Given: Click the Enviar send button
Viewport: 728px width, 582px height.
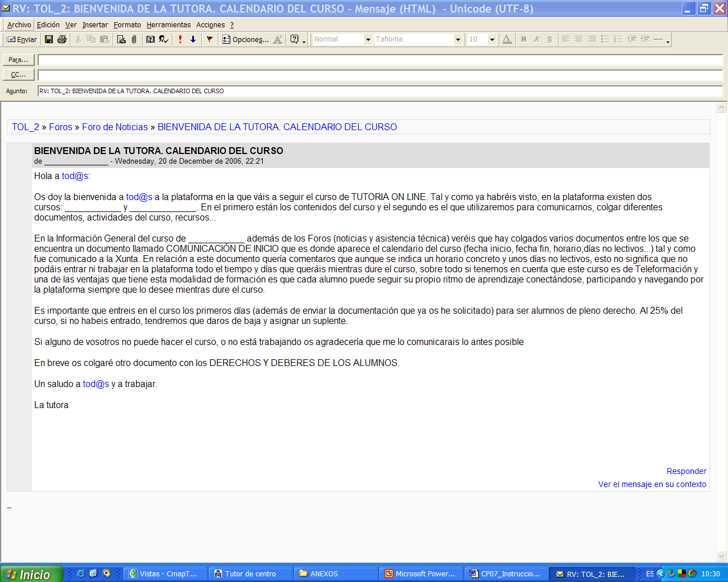Looking at the screenshot, I should (x=22, y=39).
